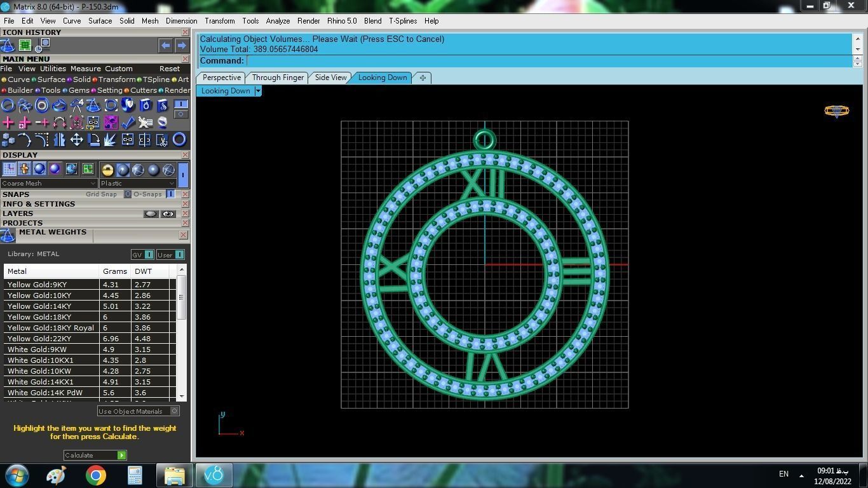Screen dimensions: 868x488
Task: Open Matrix v8 from the taskbar
Action: [214, 475]
